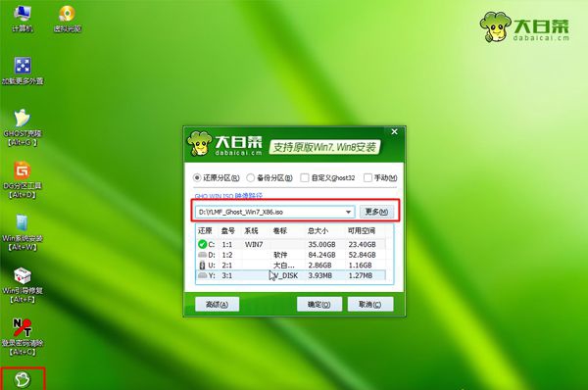The width and height of the screenshot is (588, 390).
Task: Click the disk icon beside D:
Action: point(203,255)
